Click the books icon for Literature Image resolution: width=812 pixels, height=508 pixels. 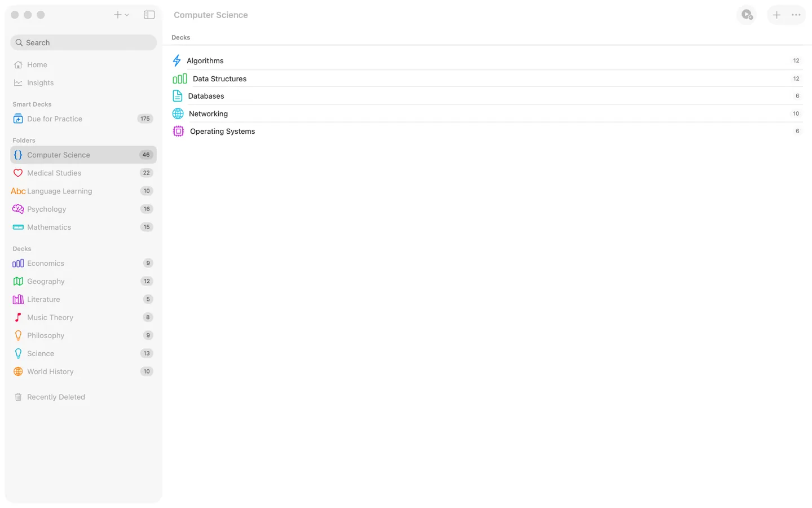click(x=18, y=299)
